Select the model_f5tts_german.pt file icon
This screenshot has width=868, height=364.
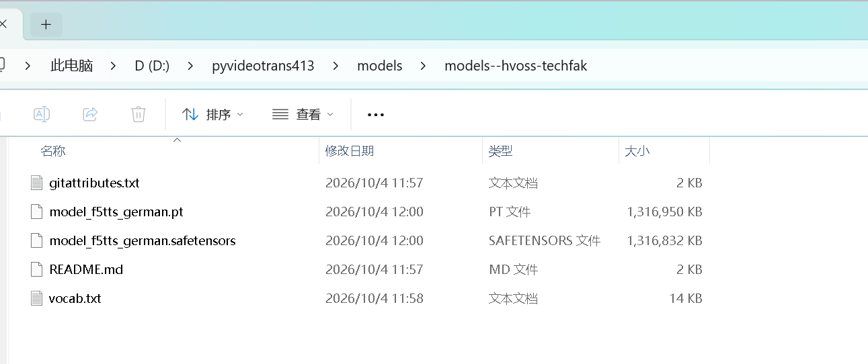(36, 212)
